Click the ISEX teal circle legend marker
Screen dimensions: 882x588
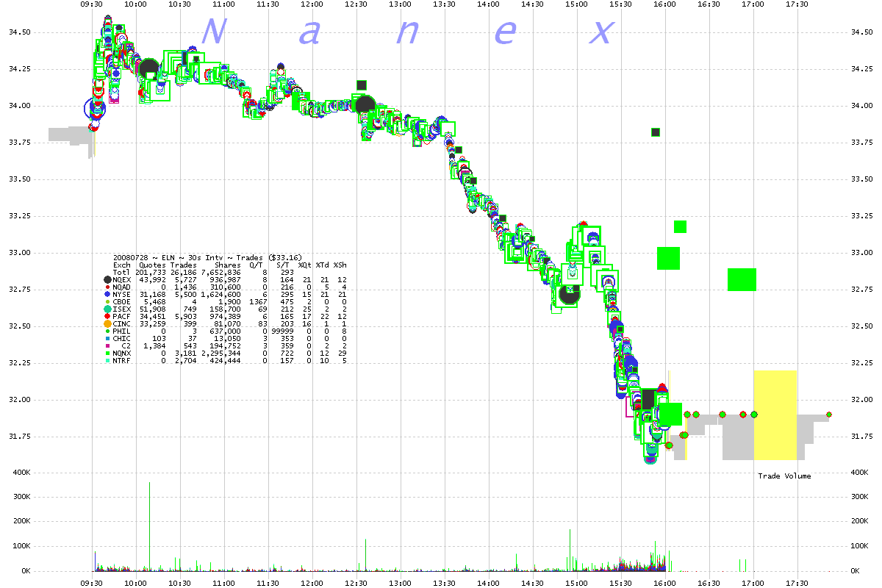[107, 309]
